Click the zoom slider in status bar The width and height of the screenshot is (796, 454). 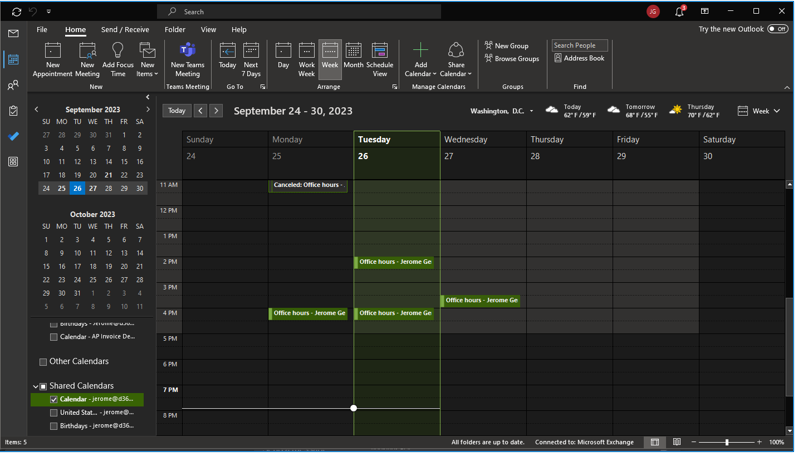(x=726, y=442)
